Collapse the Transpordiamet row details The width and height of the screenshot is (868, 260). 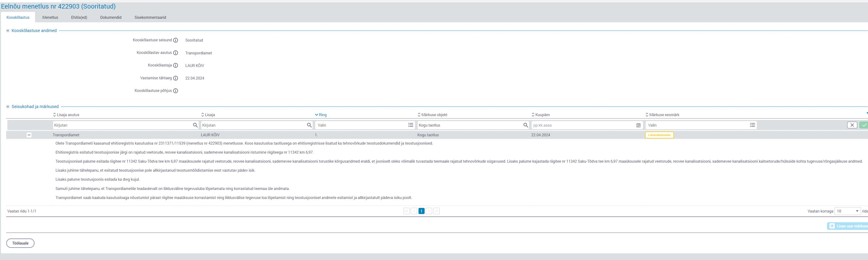tap(29, 135)
